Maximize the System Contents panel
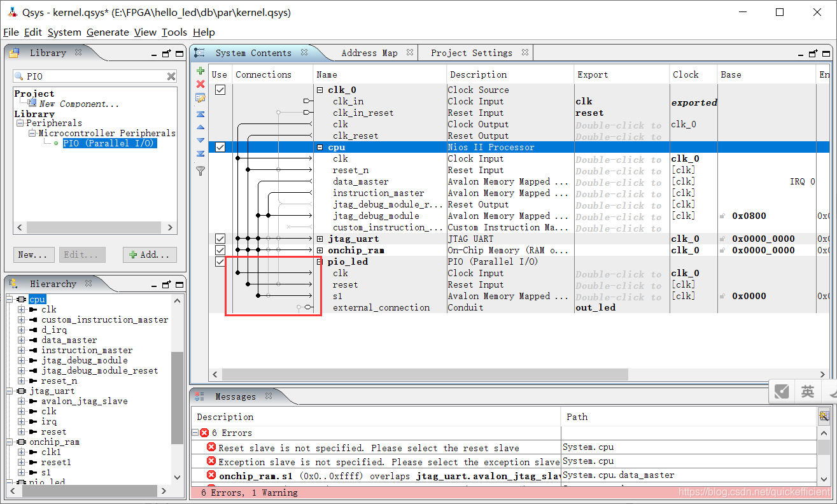This screenshot has height=504, width=837. pos(825,53)
